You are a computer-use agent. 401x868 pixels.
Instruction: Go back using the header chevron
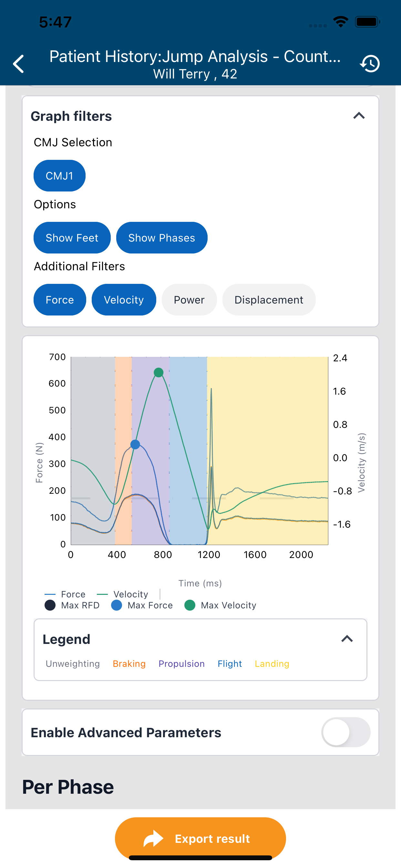18,64
